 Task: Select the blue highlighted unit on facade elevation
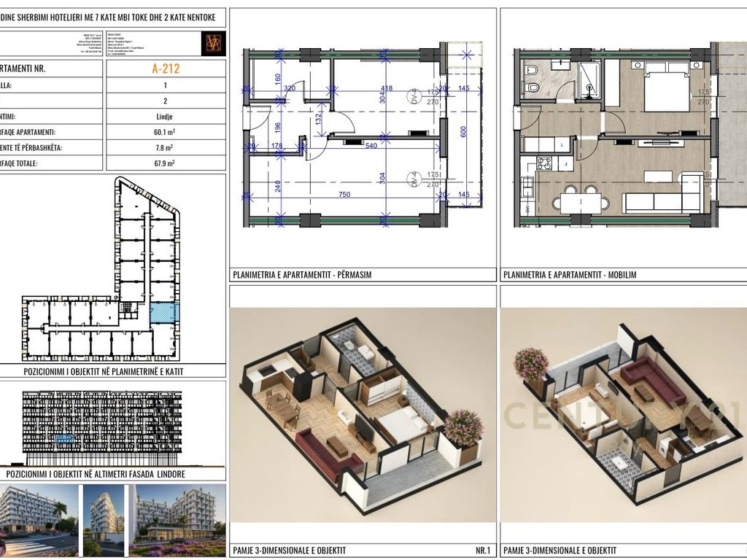pos(65,439)
